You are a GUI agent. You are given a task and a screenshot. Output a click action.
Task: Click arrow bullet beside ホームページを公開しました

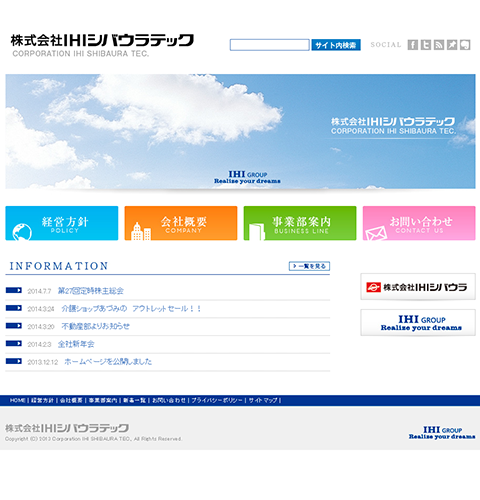[x=14, y=361]
